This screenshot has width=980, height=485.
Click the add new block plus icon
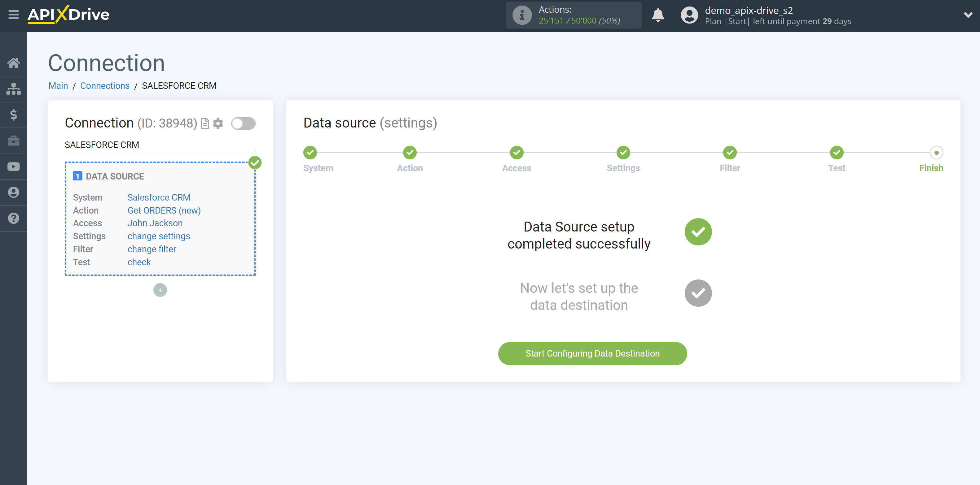coord(160,290)
